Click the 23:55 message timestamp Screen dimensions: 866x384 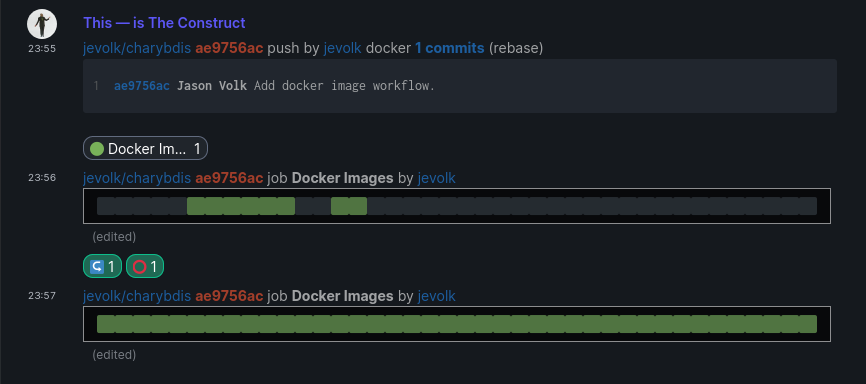pyautogui.click(x=42, y=49)
